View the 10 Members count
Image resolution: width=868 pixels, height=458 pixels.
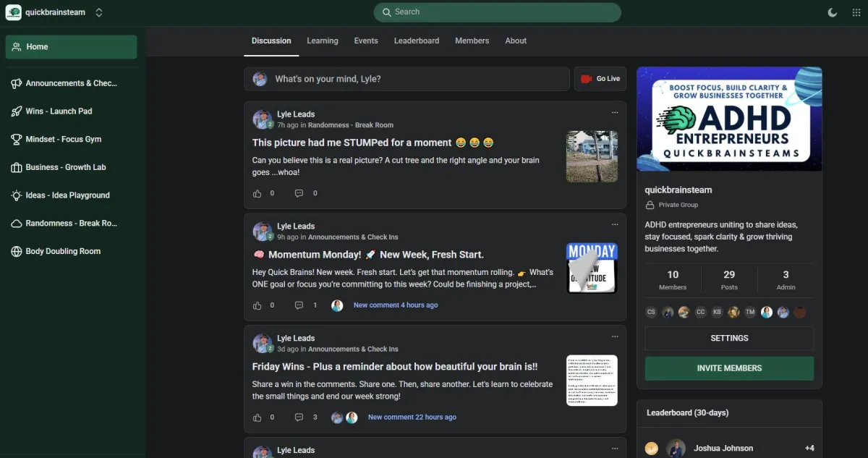point(673,280)
